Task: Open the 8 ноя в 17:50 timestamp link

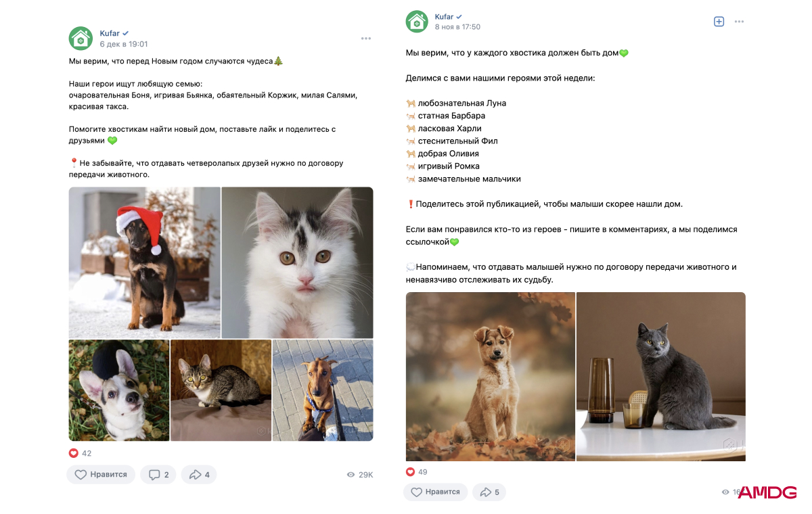Action: (457, 27)
